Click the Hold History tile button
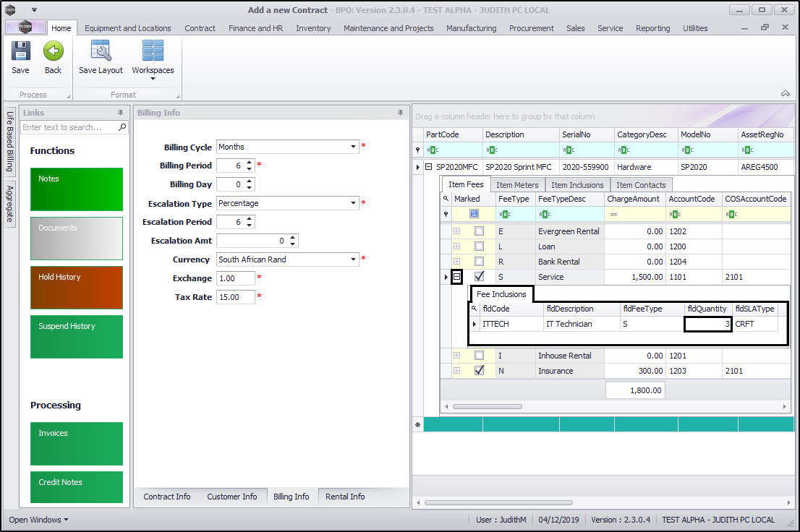 click(x=77, y=287)
